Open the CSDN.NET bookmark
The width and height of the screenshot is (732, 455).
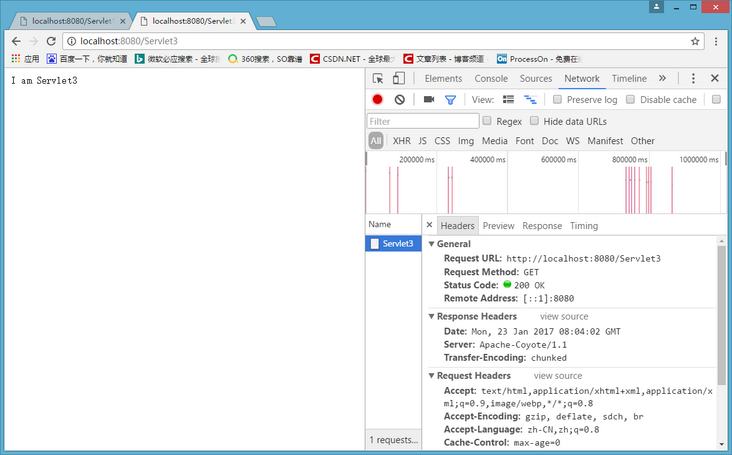352,59
